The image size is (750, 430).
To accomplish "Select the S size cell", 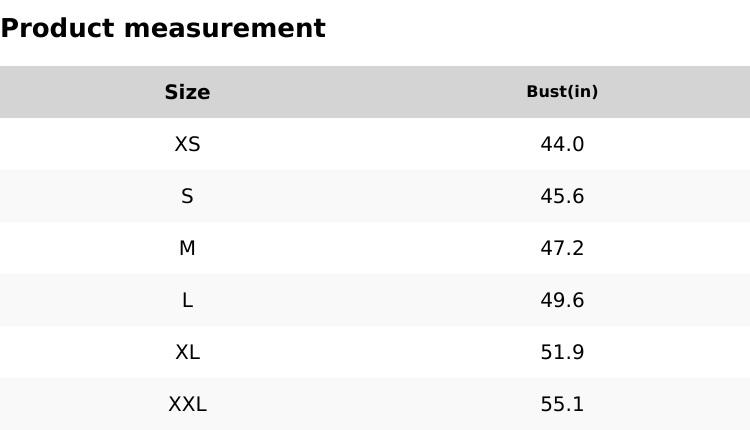I will point(187,196).
